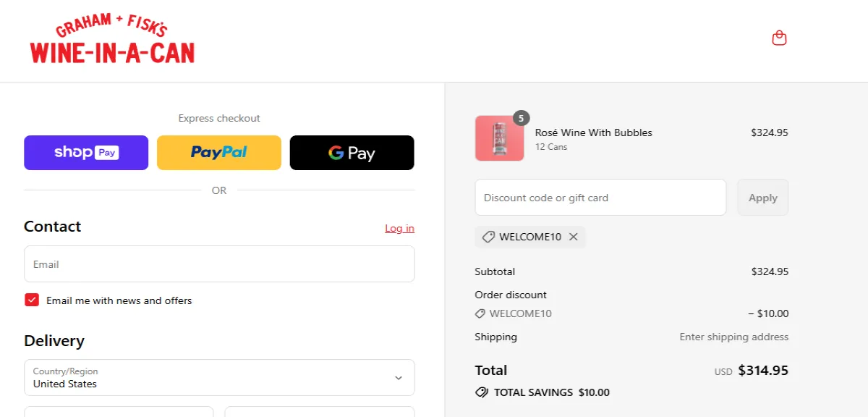This screenshot has width=868, height=417.
Task: Open the Log in link
Action: pos(399,227)
